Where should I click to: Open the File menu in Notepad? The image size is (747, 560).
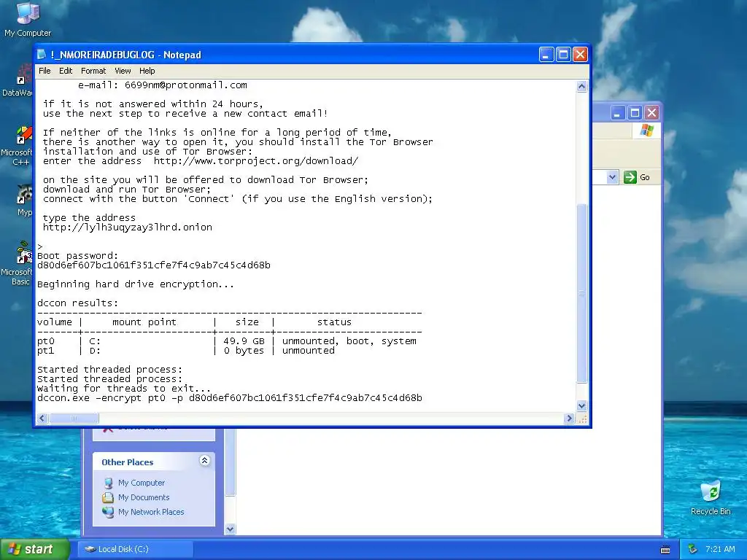[44, 71]
